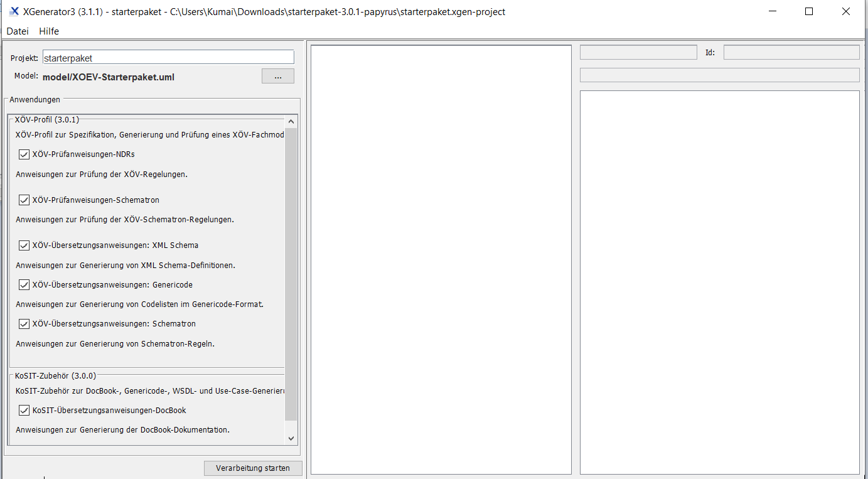Close the XGenerator3 window
This screenshot has height=479, width=868.
click(846, 11)
